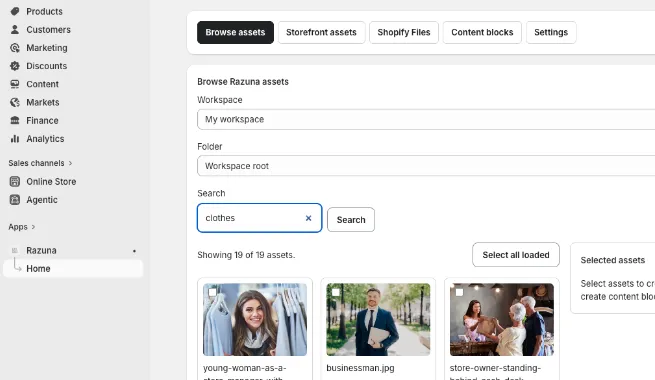Click the pin dot beside Razuna
Viewport: 655px width, 380px height.
134,251
